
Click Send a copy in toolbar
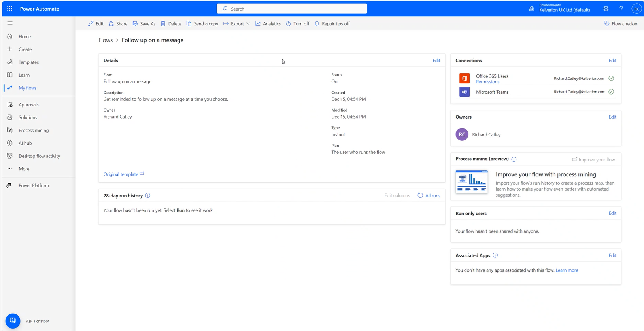202,24
